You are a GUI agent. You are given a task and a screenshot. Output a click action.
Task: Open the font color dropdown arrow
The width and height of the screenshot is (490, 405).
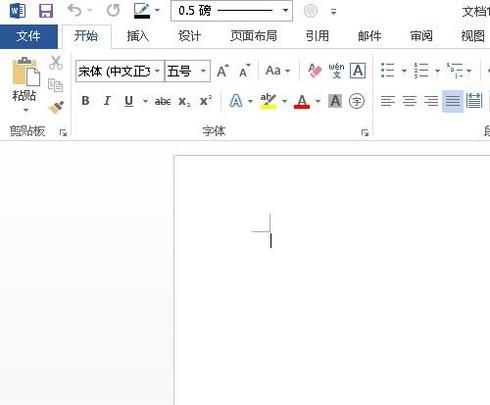pyautogui.click(x=318, y=101)
